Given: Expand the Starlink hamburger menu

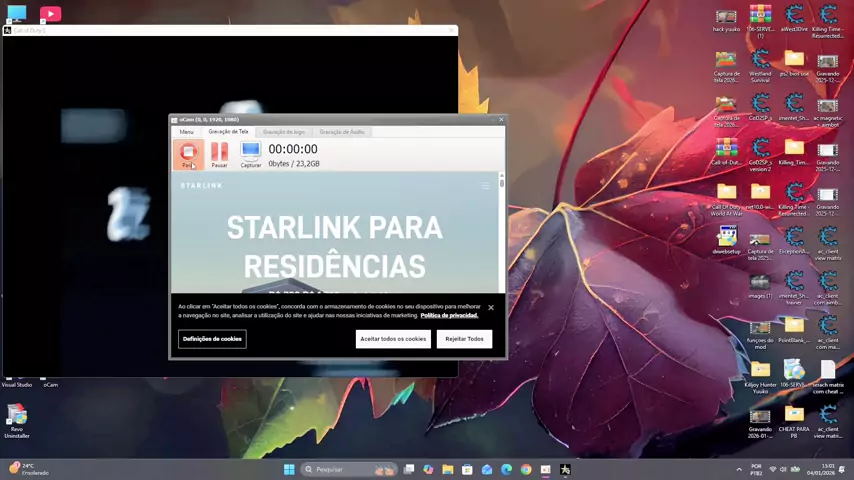Looking at the screenshot, I should coord(486,186).
